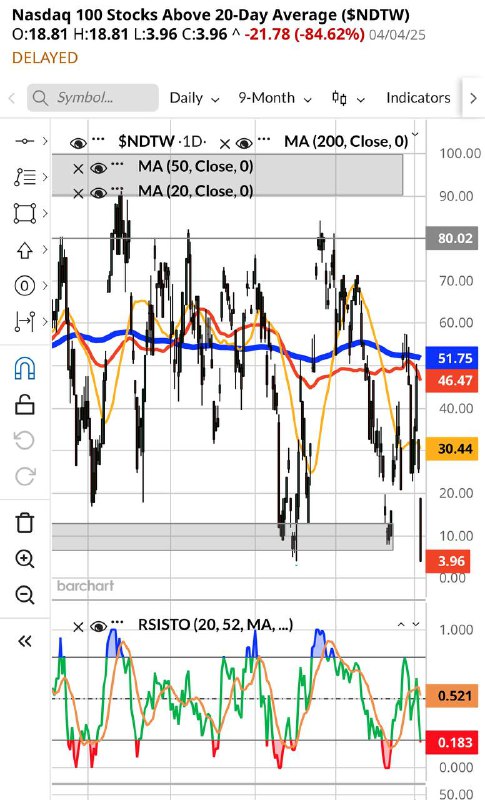This screenshot has height=800, width=485.
Task: Hide the MA 20 moving average
Action: [98, 192]
